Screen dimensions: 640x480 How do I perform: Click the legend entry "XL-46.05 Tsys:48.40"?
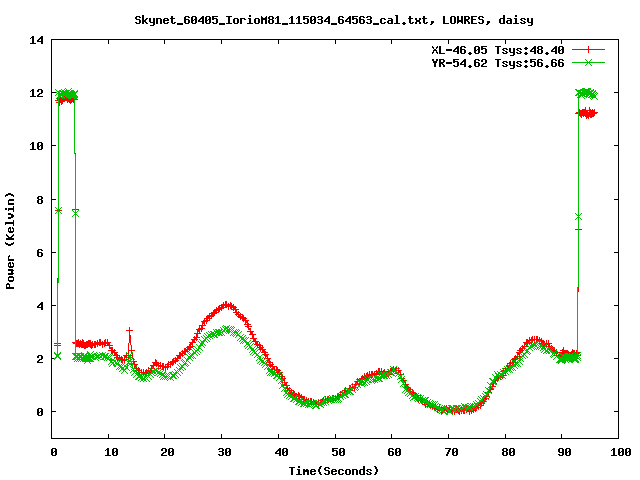click(498, 50)
